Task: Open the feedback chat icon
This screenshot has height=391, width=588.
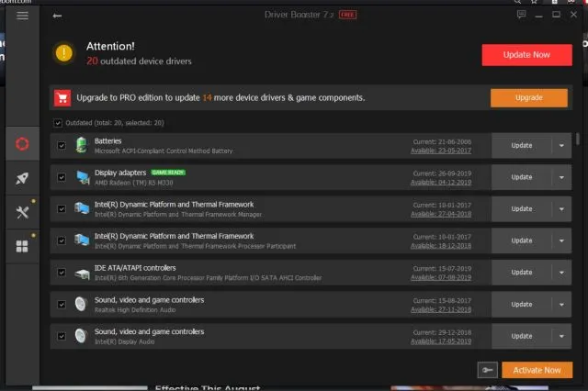Action: 521,15
